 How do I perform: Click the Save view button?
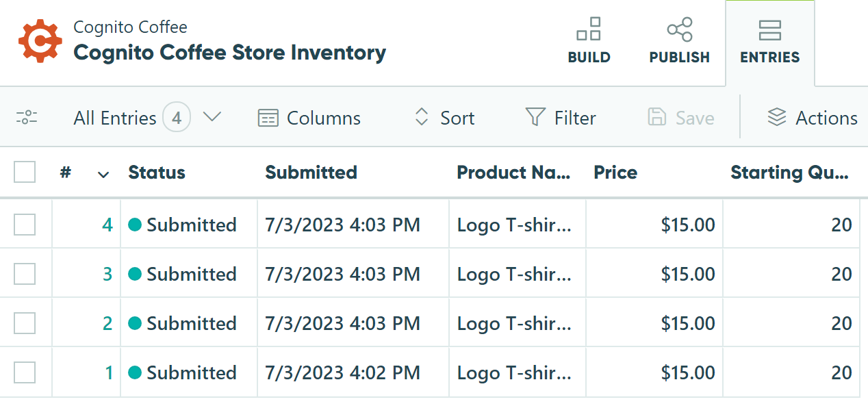click(680, 118)
